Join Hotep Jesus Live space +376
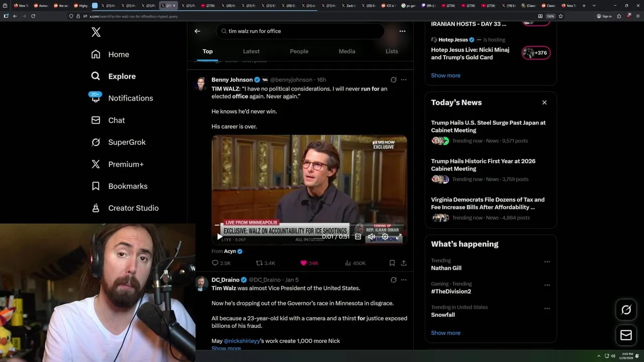Viewport: 644px width, 362px height. click(x=536, y=53)
